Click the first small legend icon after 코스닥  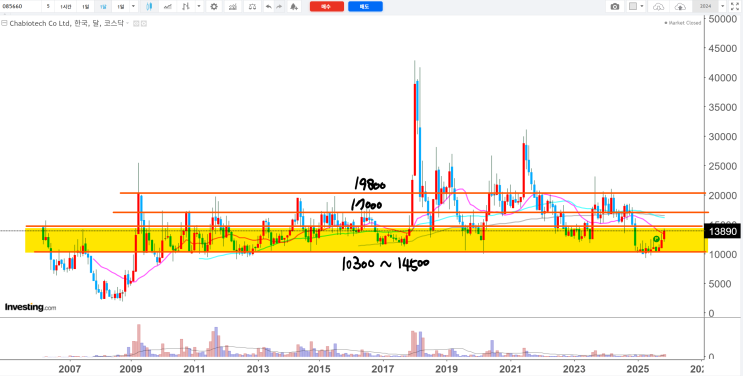click(x=136, y=23)
